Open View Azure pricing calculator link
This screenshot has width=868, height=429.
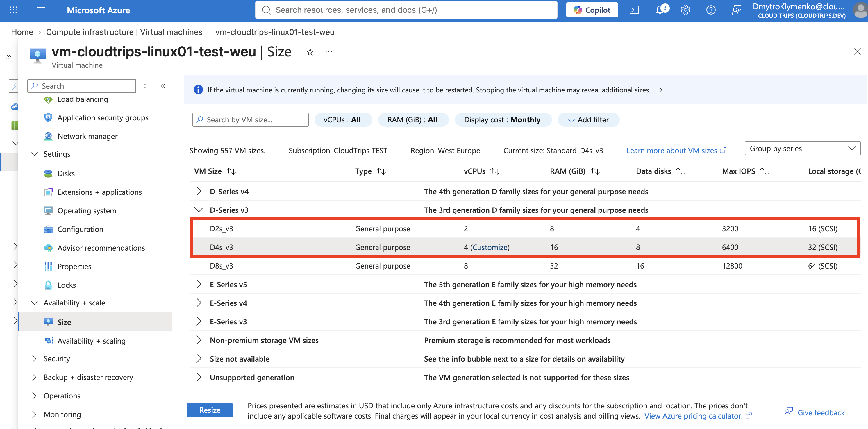tap(697, 416)
